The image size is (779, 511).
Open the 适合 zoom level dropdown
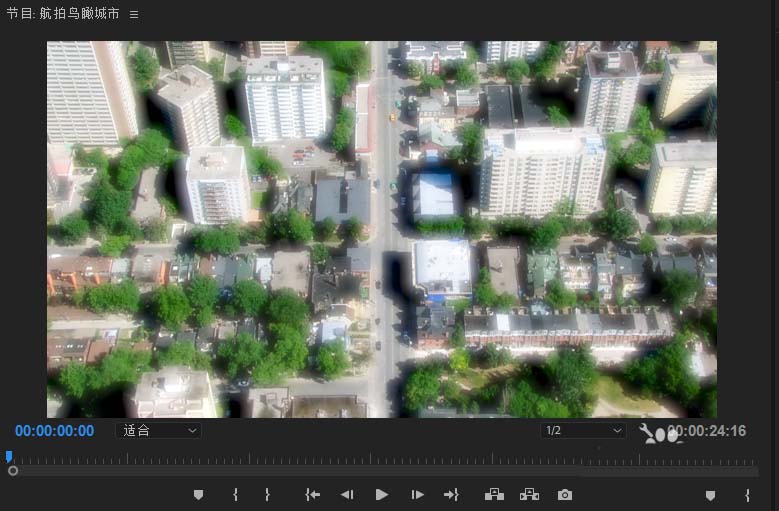pyautogui.click(x=158, y=431)
